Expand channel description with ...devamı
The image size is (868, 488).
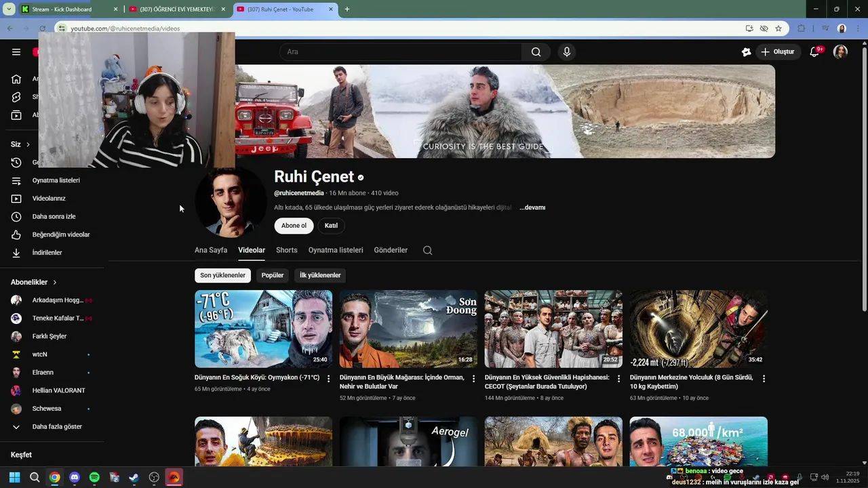click(532, 207)
